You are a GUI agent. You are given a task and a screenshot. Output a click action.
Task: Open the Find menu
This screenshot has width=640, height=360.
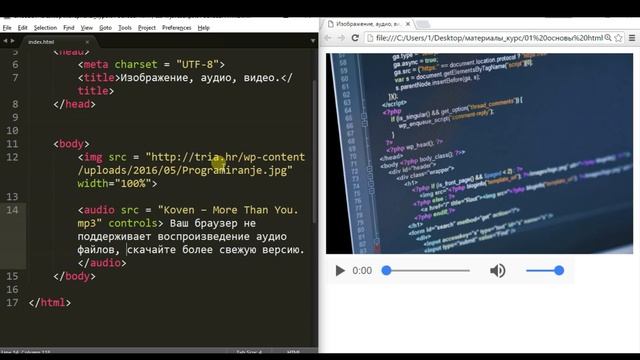click(69, 28)
